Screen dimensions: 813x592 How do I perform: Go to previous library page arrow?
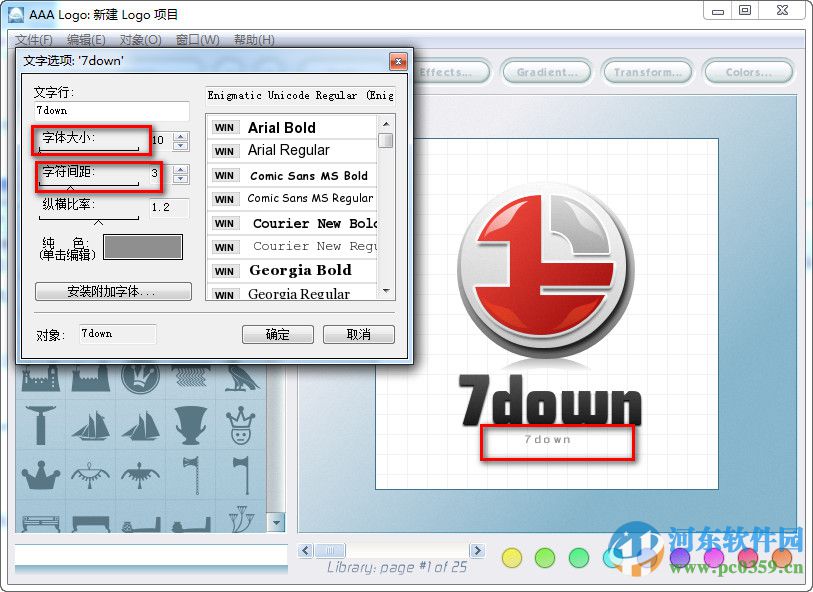305,550
